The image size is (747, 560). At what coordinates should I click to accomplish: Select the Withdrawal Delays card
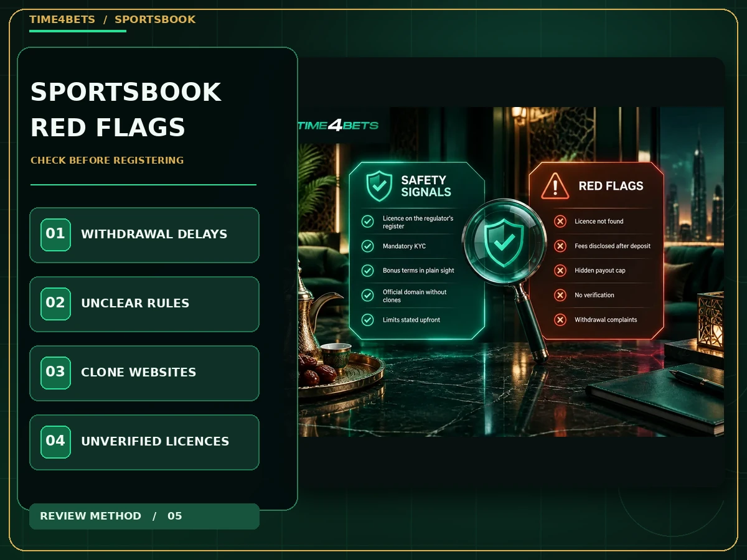tap(144, 235)
